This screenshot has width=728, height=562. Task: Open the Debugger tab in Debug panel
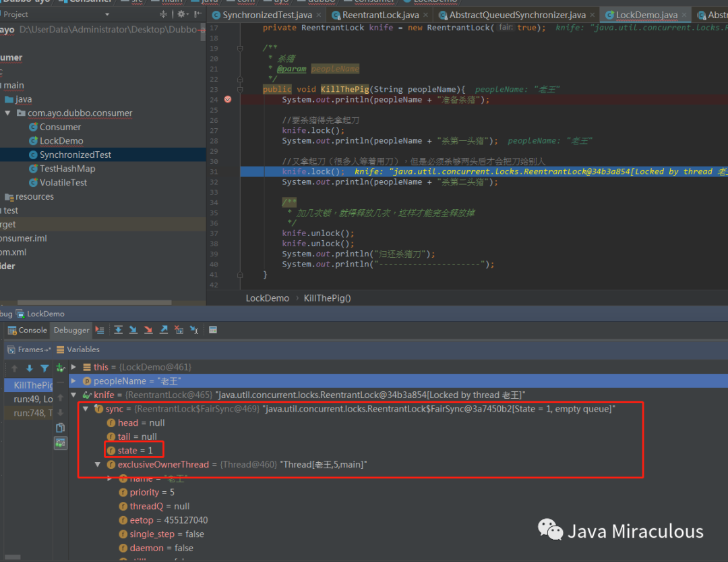71,330
